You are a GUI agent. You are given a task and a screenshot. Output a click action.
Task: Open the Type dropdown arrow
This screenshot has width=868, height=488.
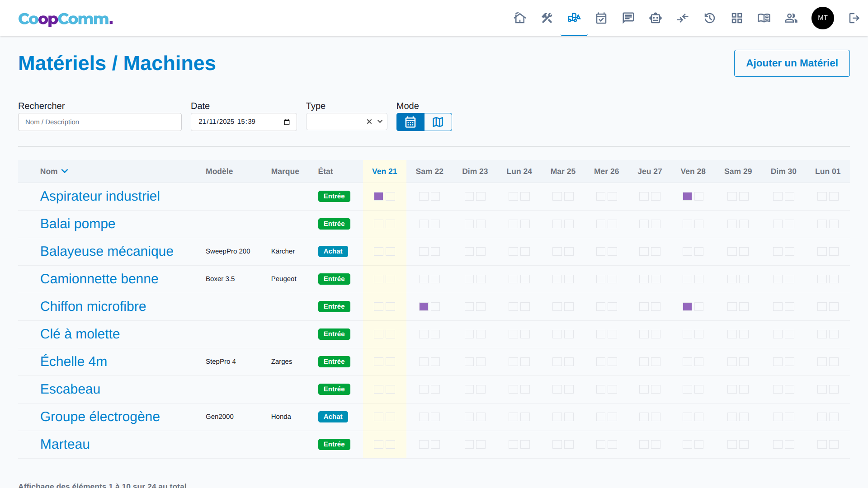click(x=380, y=122)
